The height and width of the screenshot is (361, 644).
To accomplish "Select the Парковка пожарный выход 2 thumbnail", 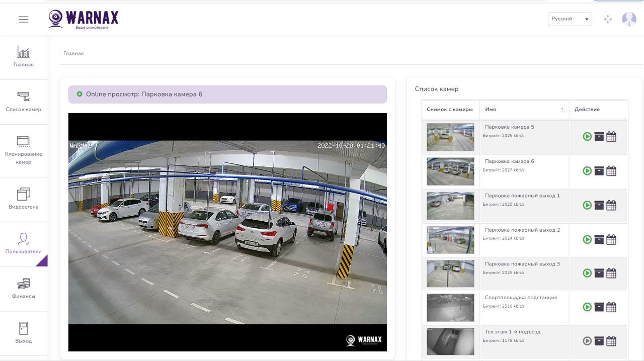I will pyautogui.click(x=450, y=240).
